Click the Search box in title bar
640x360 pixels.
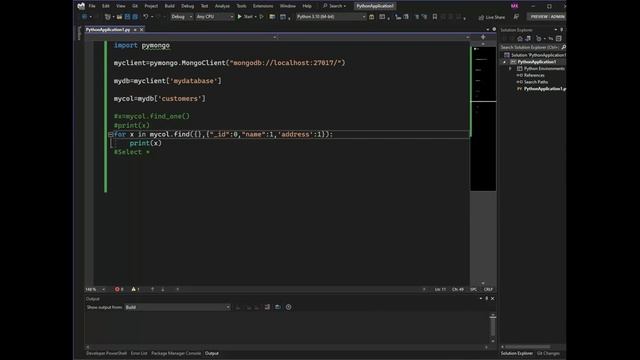click(x=335, y=6)
